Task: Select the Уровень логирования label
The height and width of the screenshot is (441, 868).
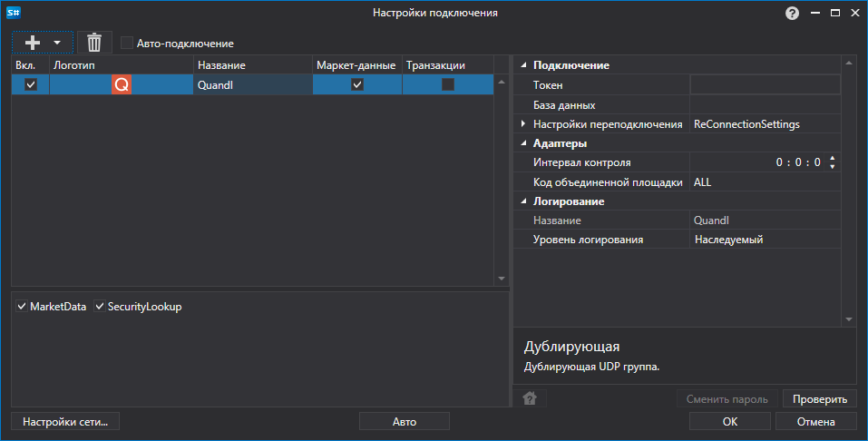Action: [588, 240]
